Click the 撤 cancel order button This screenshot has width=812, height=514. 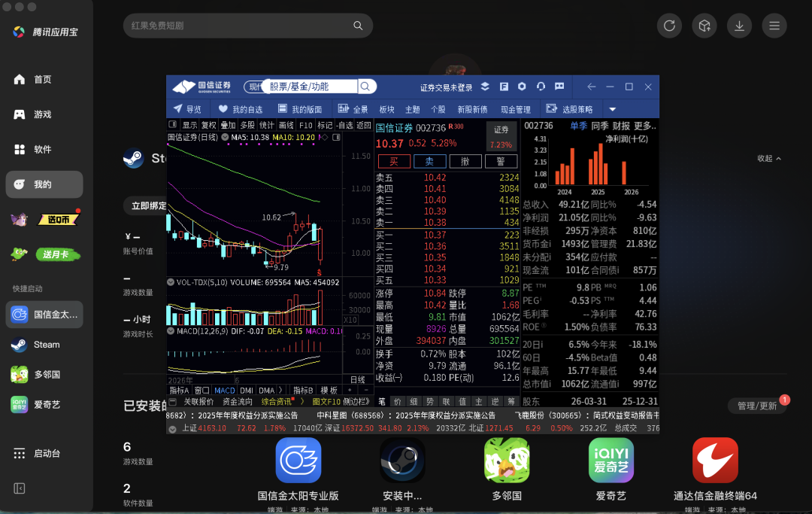[465, 161]
